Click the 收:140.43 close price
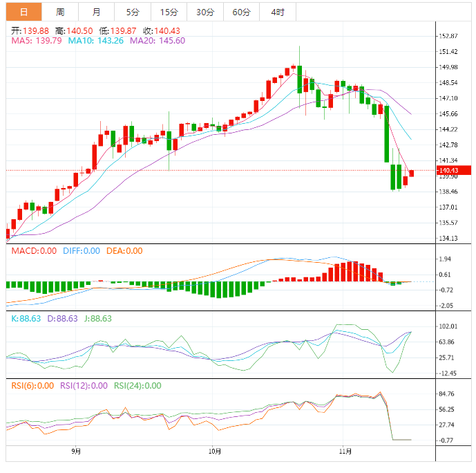 162,30
